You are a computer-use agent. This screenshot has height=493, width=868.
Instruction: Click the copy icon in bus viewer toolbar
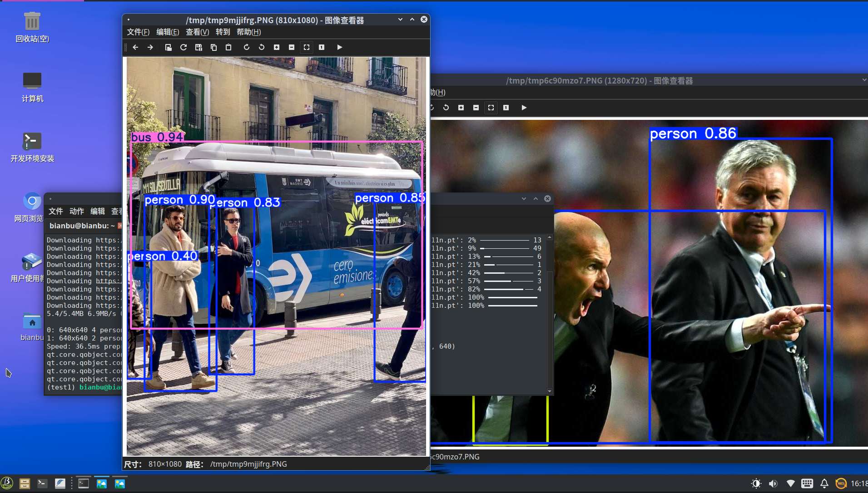(x=213, y=47)
